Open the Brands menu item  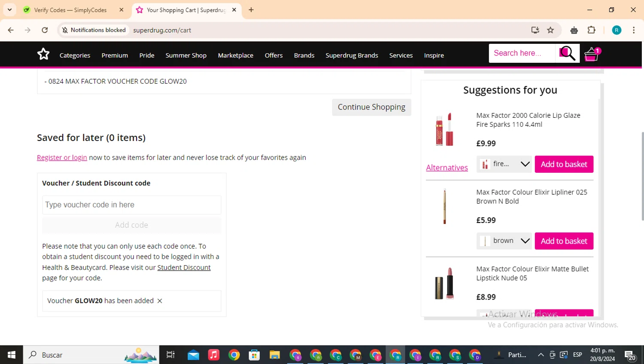pos(304,55)
